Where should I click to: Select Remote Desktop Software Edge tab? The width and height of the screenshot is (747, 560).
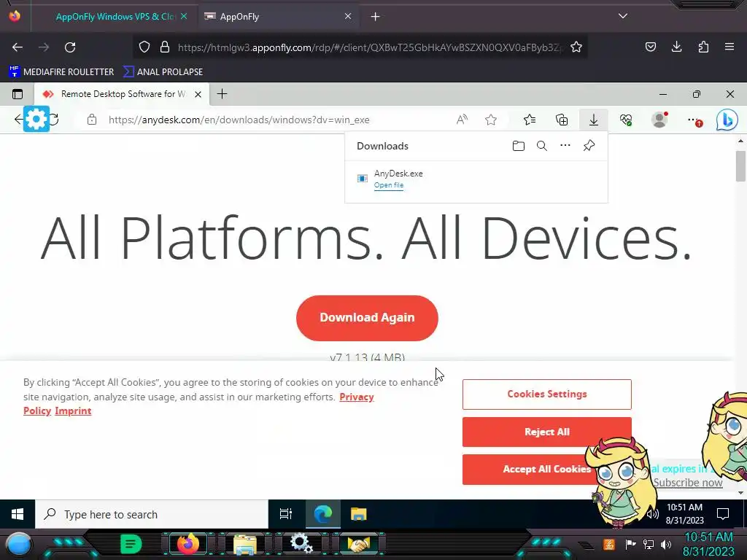pyautogui.click(x=122, y=94)
